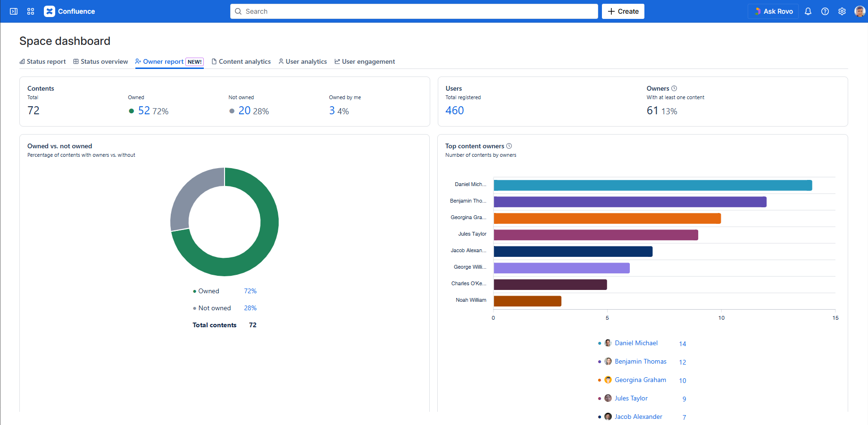Select the User engagement tab
Viewport: 868px width, 425px height.
[365, 61]
